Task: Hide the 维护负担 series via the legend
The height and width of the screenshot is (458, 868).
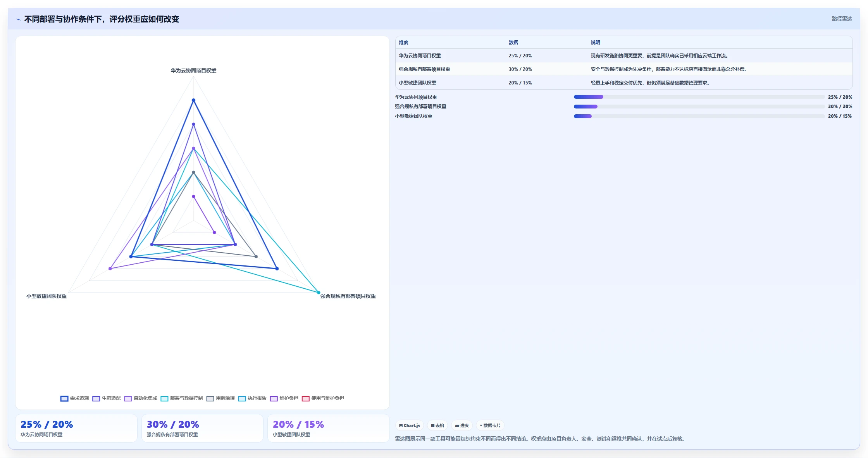Action: (x=284, y=398)
